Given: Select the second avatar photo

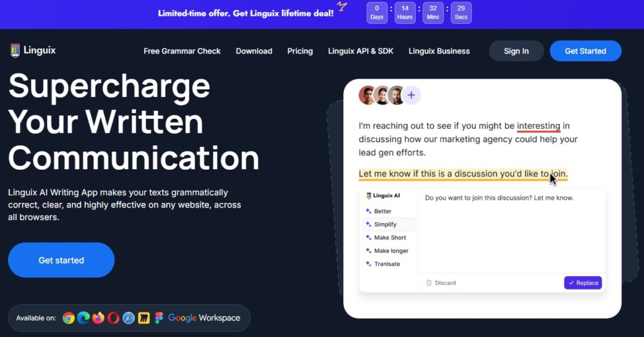Looking at the screenshot, I should point(382,95).
